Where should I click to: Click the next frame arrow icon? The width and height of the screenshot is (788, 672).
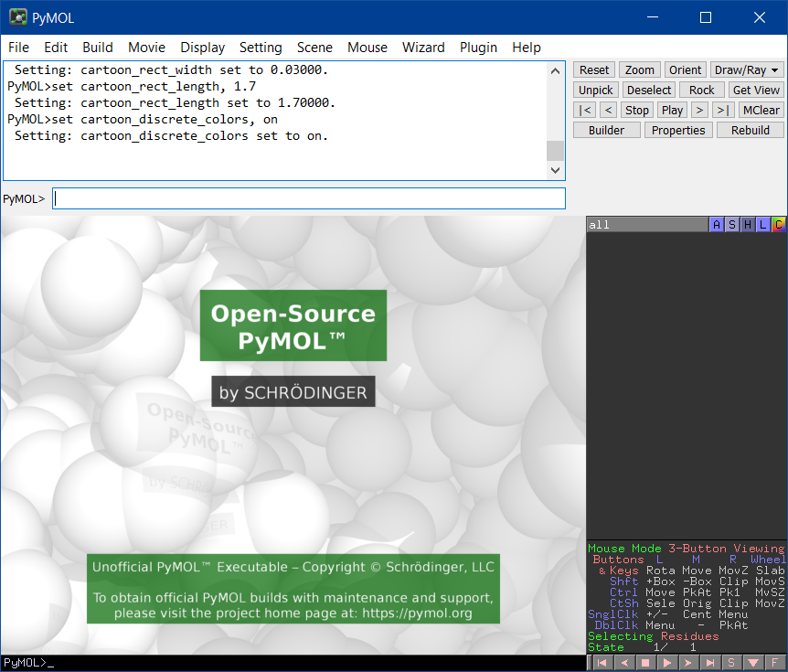[688, 663]
